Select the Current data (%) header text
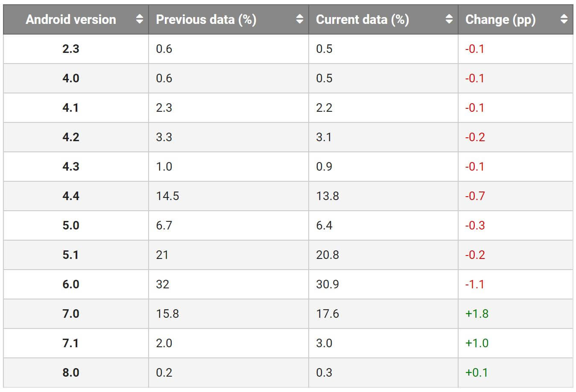 pos(362,20)
